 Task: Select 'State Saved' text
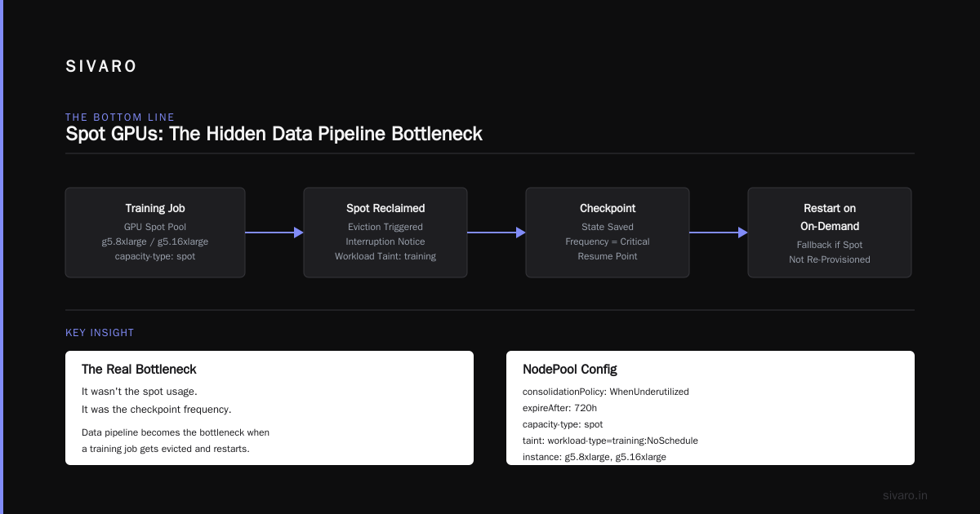coord(608,227)
